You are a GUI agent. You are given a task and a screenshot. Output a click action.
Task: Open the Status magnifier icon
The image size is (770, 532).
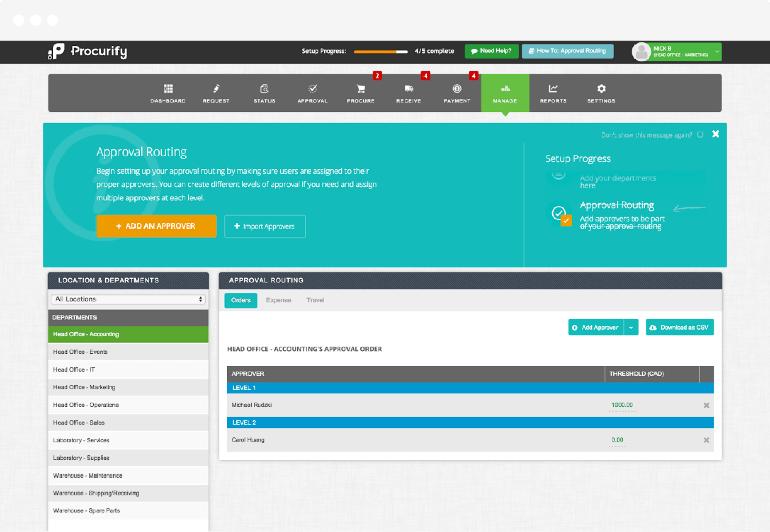point(264,89)
